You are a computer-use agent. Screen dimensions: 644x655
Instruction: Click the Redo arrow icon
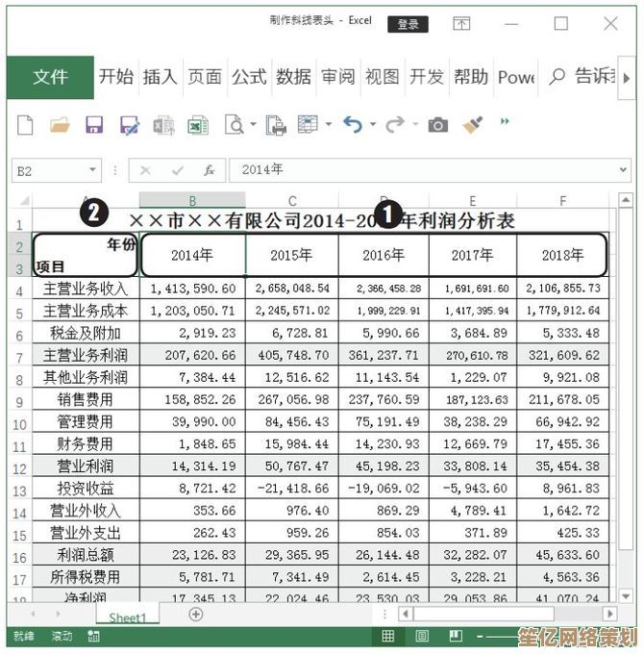395,124
